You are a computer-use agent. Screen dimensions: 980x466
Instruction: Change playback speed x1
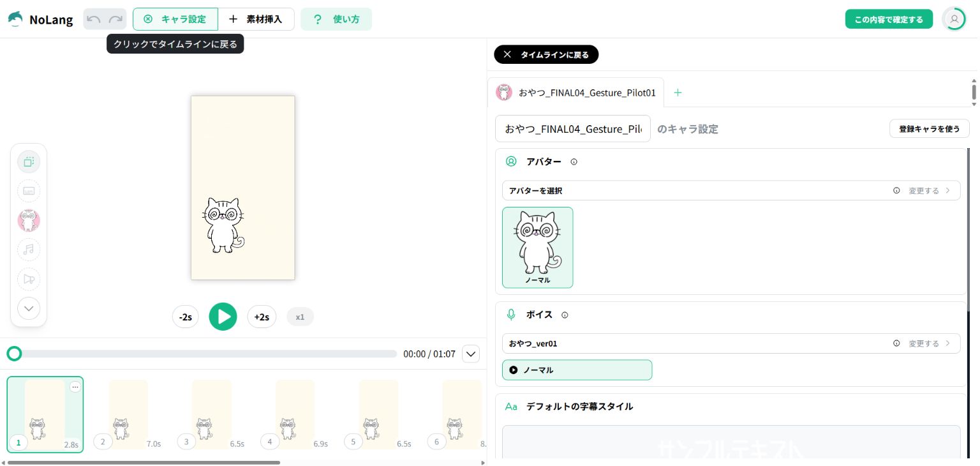pyautogui.click(x=301, y=317)
